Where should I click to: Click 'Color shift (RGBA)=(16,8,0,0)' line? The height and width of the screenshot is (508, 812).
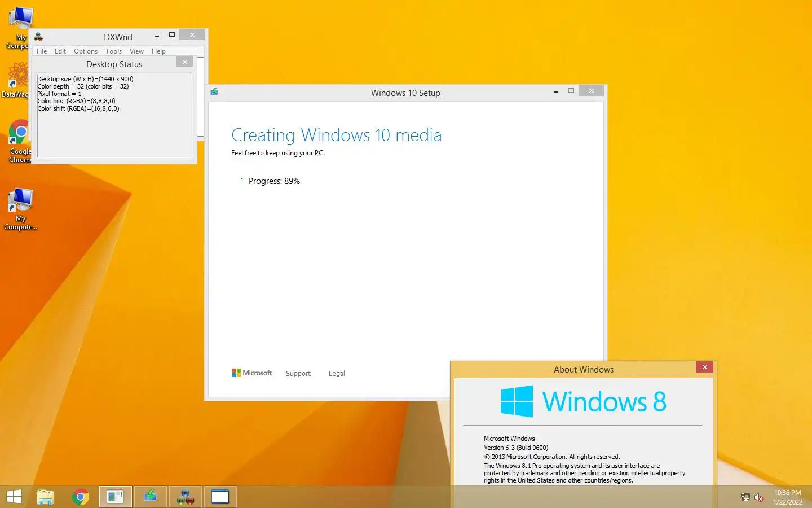click(78, 108)
